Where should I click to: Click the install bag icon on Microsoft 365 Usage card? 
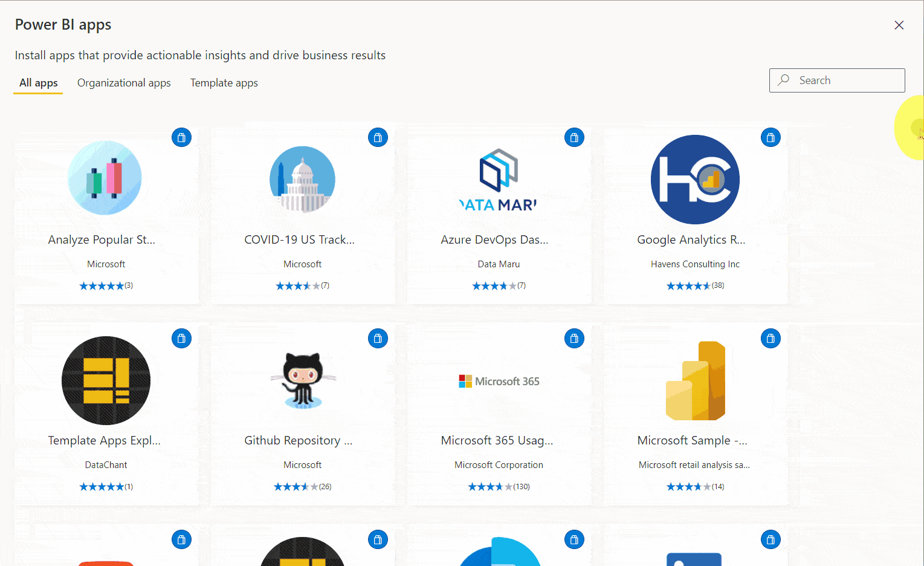574,338
